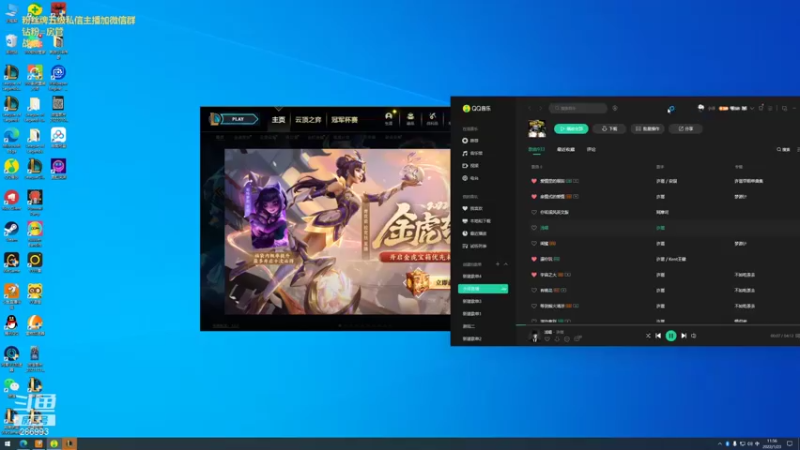Open the playlist cover image
Screen dimensions: 800x450
coord(537,128)
